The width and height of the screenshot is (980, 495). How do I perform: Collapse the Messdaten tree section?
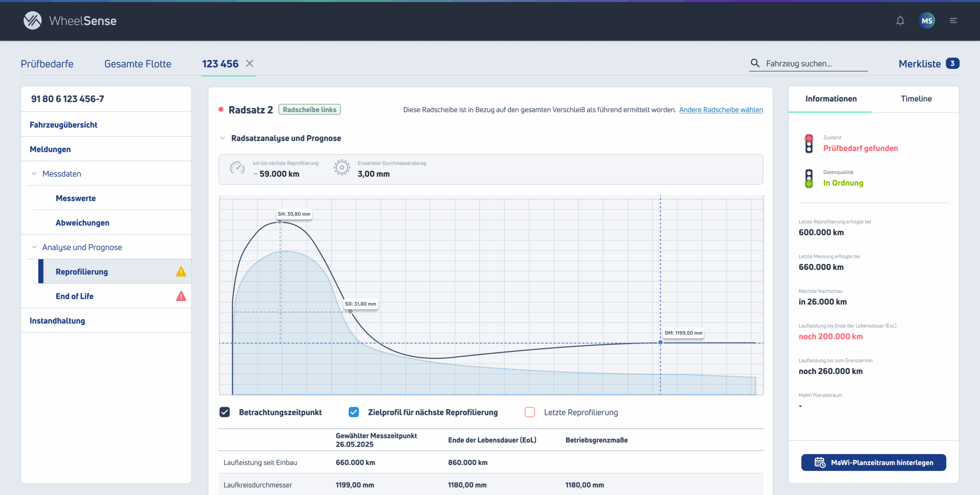click(34, 174)
